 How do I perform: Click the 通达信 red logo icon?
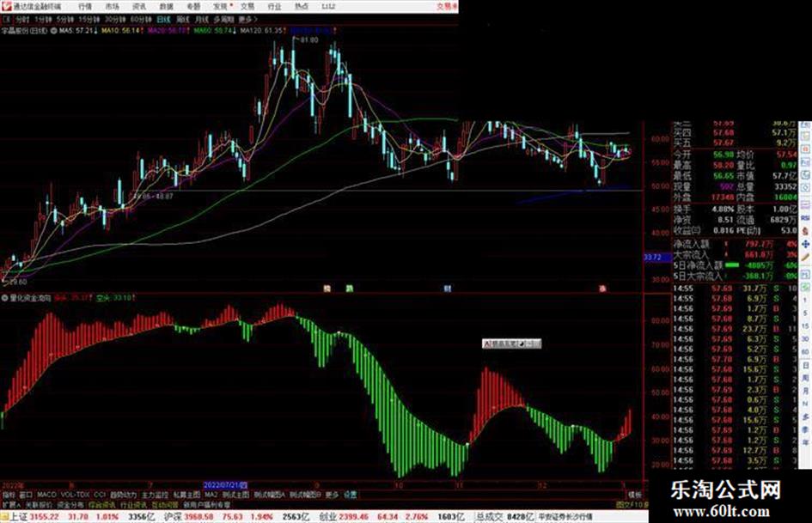6,6
